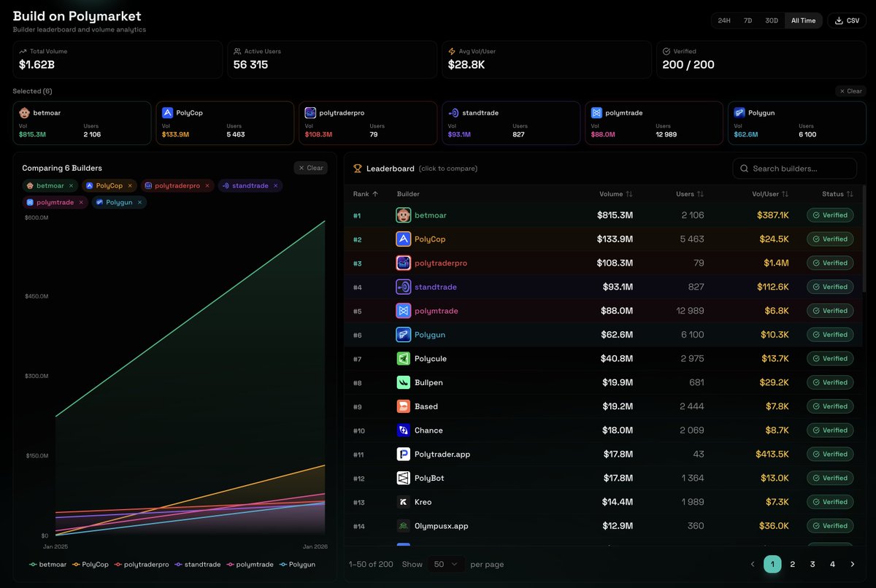The width and height of the screenshot is (876, 588).
Task: Go to leaderboard page 2
Action: coord(793,564)
